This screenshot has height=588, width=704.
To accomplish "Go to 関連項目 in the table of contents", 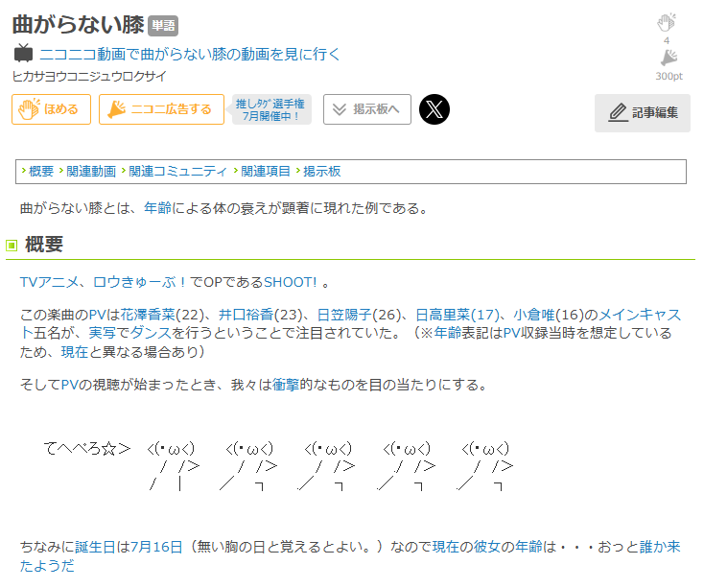I will tap(266, 171).
